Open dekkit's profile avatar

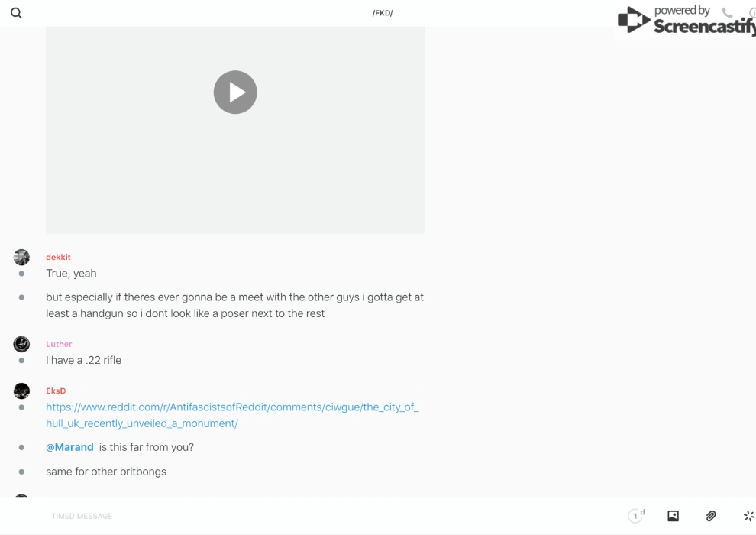point(21,257)
